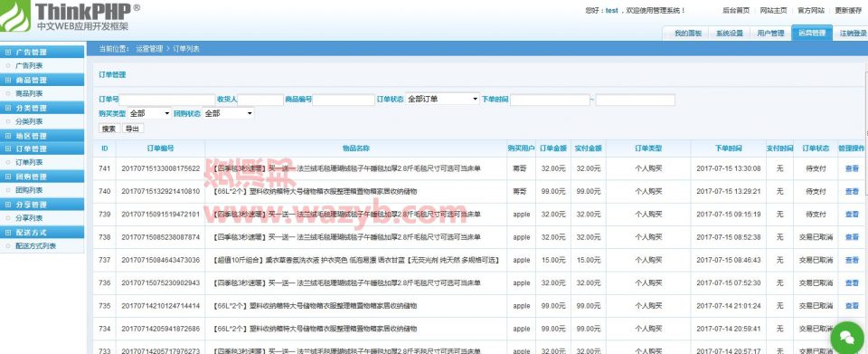Click the username test in header

pos(612,11)
